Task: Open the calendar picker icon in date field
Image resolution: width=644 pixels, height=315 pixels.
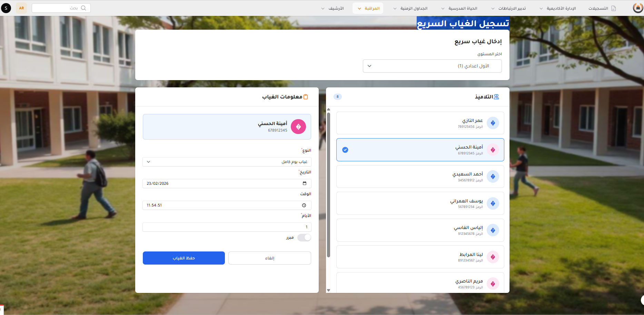Action: tap(304, 183)
